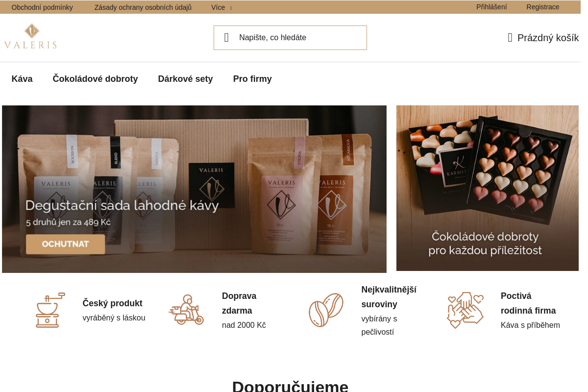This screenshot has height=392, width=588.
Task: Open the Valeris logo homepage link
Action: tap(30, 36)
